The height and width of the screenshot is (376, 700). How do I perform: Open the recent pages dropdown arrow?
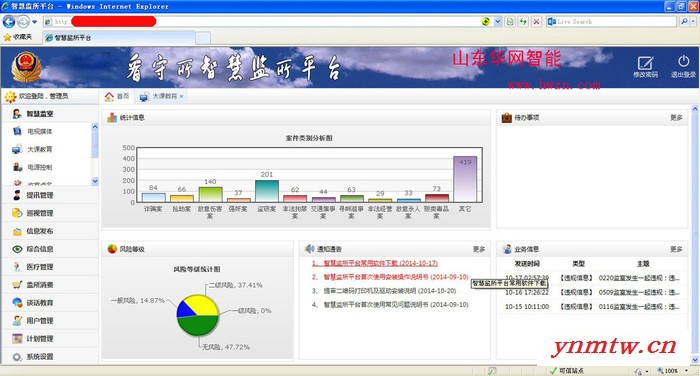point(34,21)
